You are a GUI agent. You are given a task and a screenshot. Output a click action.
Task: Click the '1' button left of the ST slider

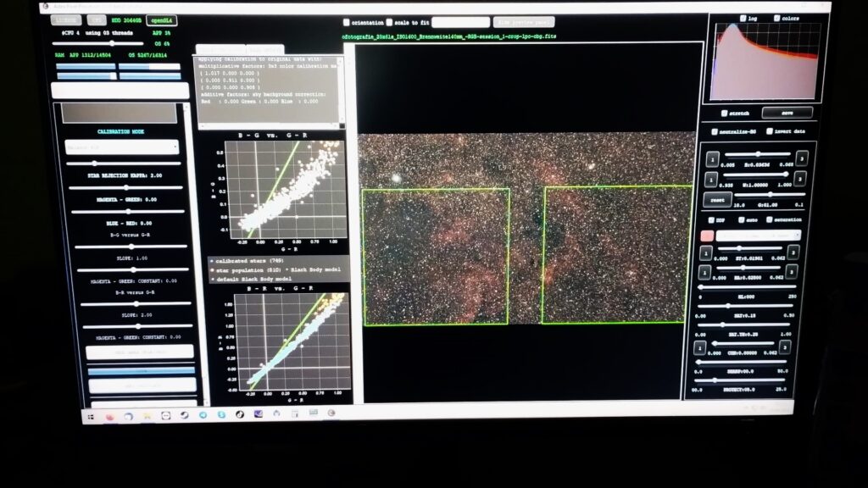(706, 252)
